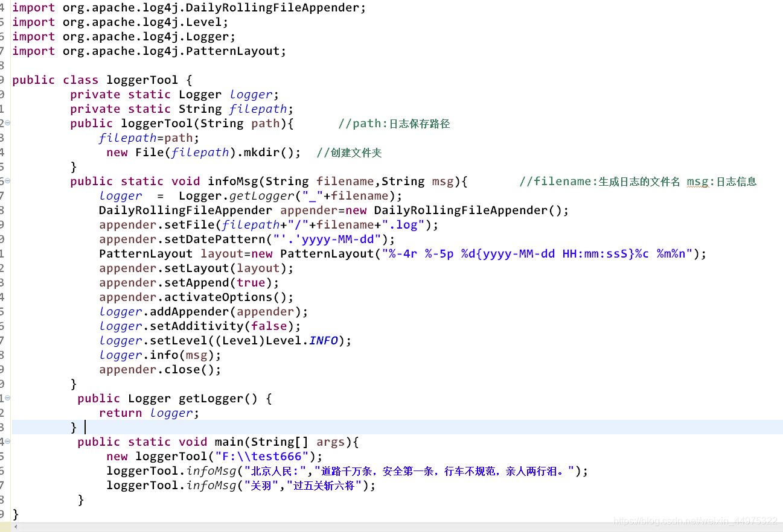This screenshot has height=532, width=783.
Task: Click the logger.addAppender(appender) line
Action: (x=203, y=312)
